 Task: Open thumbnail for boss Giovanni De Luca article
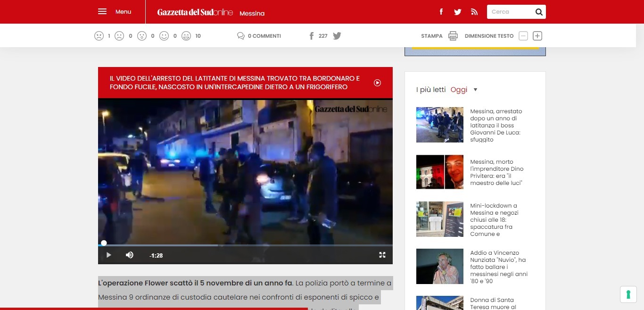(x=440, y=125)
